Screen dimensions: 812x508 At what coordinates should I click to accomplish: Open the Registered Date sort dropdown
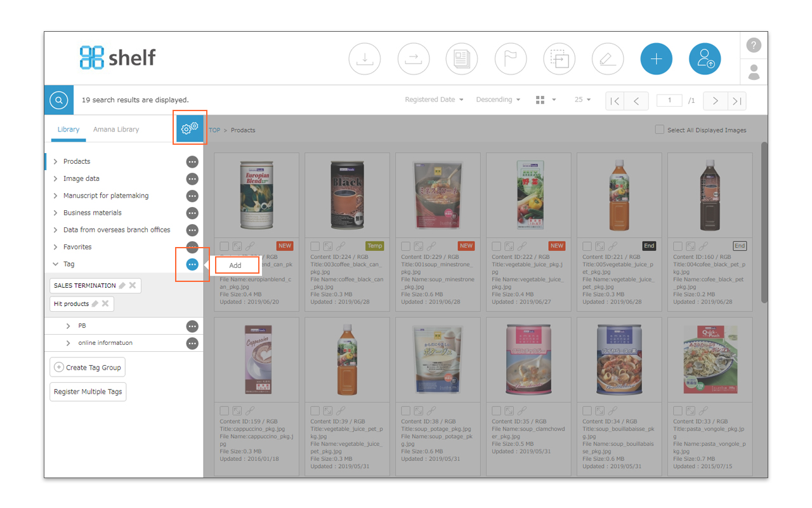click(434, 100)
